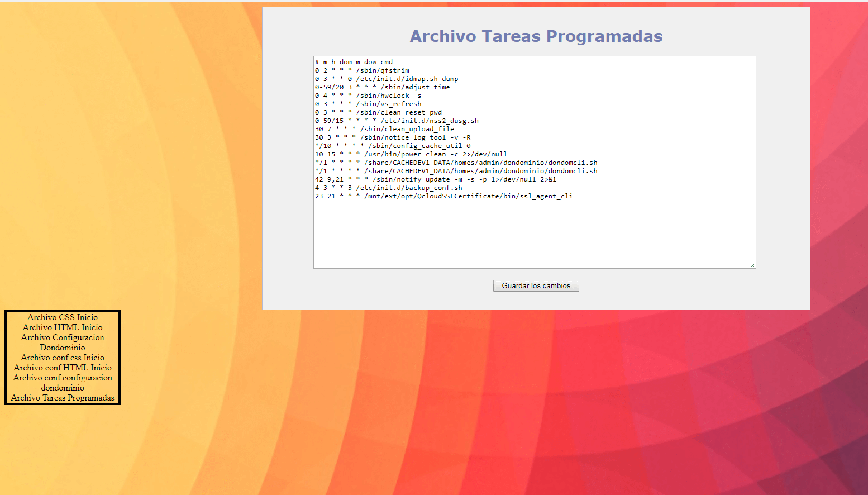Open Archivo Tareas Programadas in the menu
Viewport: 868px width, 495px height.
click(63, 398)
